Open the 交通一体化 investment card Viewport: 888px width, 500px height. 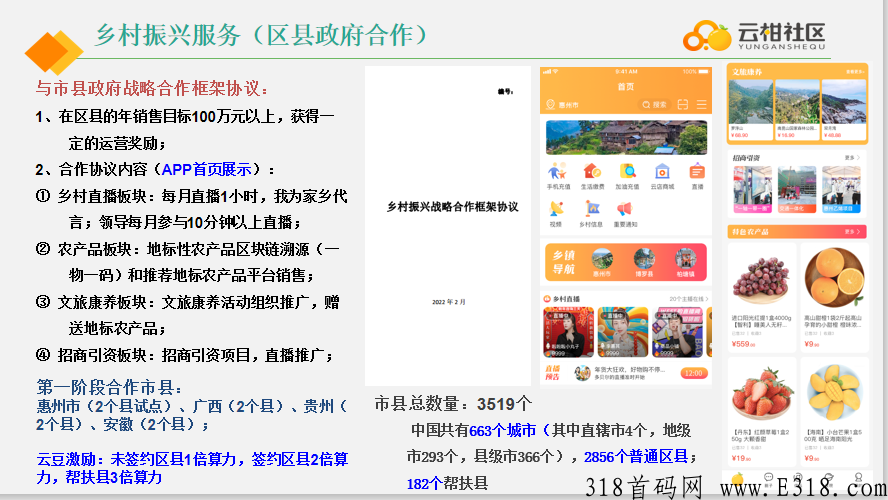coord(797,189)
